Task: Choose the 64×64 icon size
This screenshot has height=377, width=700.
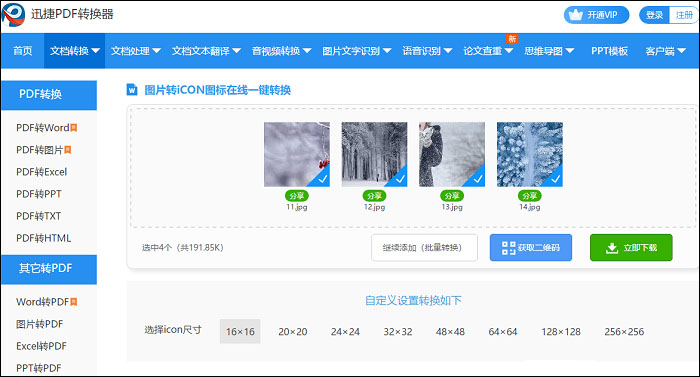Action: coord(503,331)
